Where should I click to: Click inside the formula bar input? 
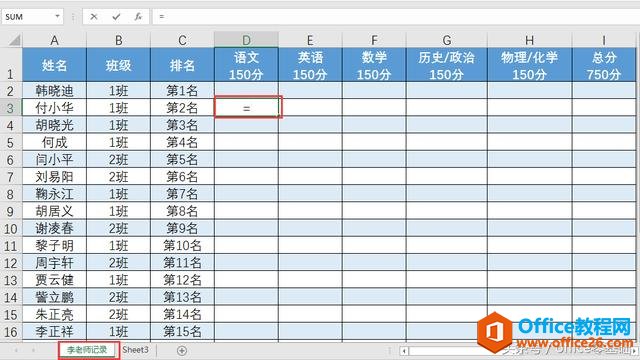click(395, 17)
